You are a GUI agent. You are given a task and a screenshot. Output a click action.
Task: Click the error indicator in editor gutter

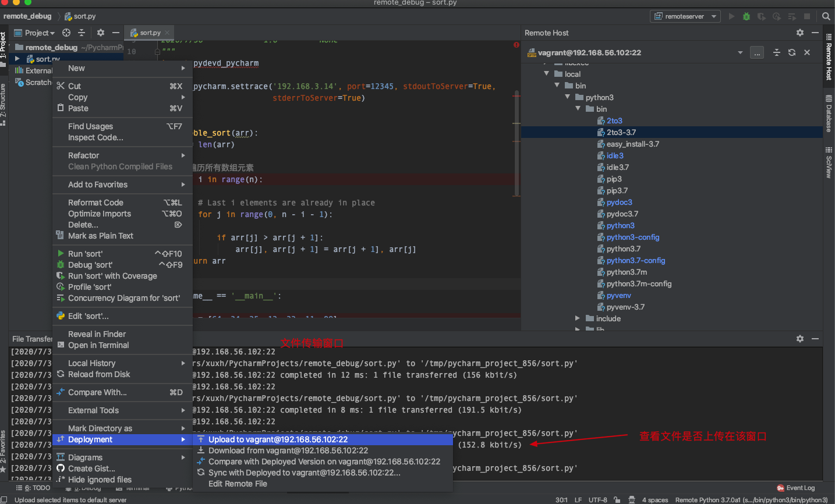pos(516,45)
